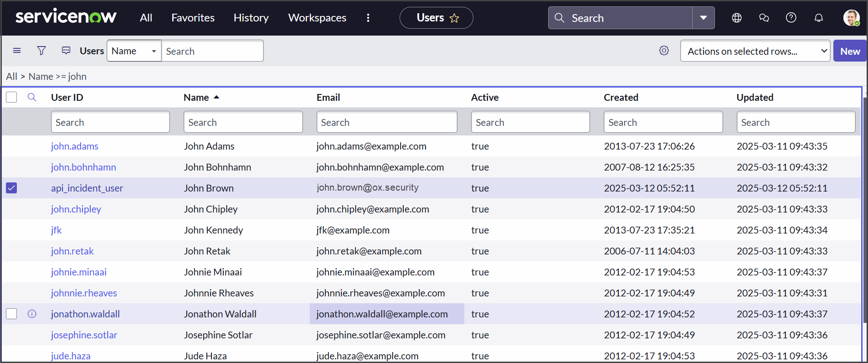Open the help question mark icon
868x363 pixels.
pos(791,18)
